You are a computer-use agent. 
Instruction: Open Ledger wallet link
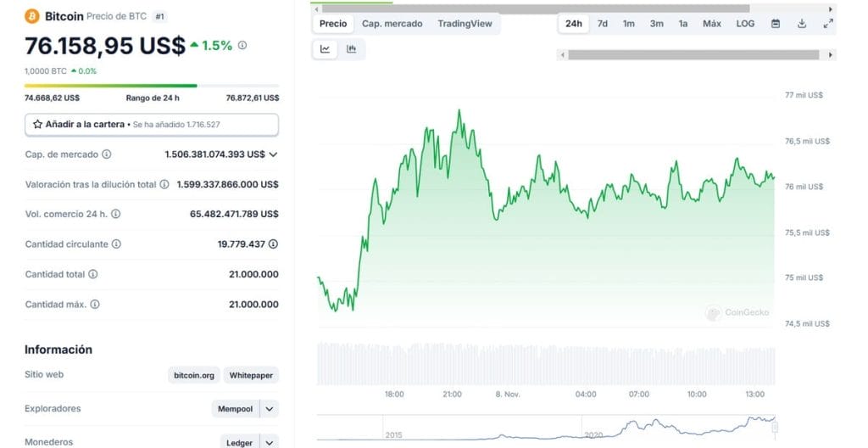tap(240, 442)
